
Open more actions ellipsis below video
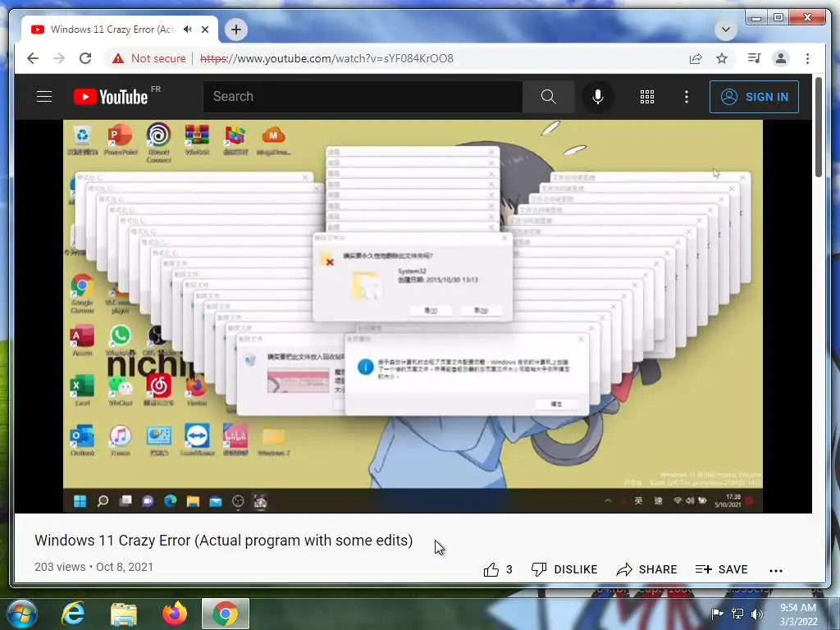coord(776,571)
